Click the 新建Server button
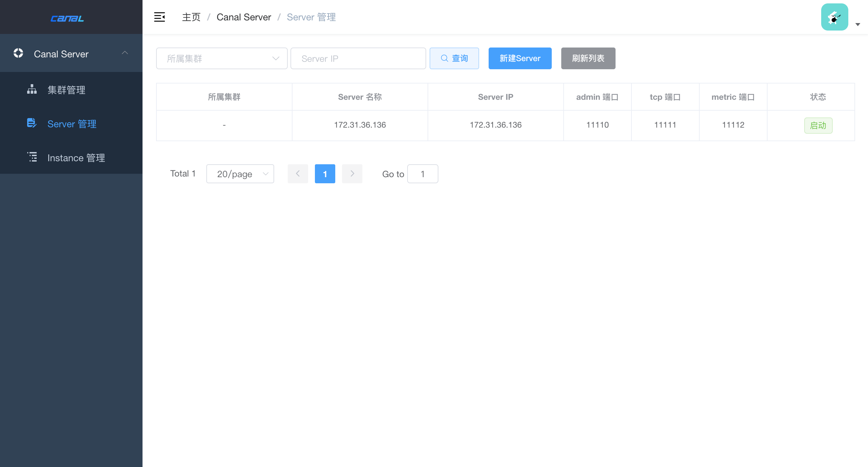Screen dimensions: 868x467 (520, 58)
